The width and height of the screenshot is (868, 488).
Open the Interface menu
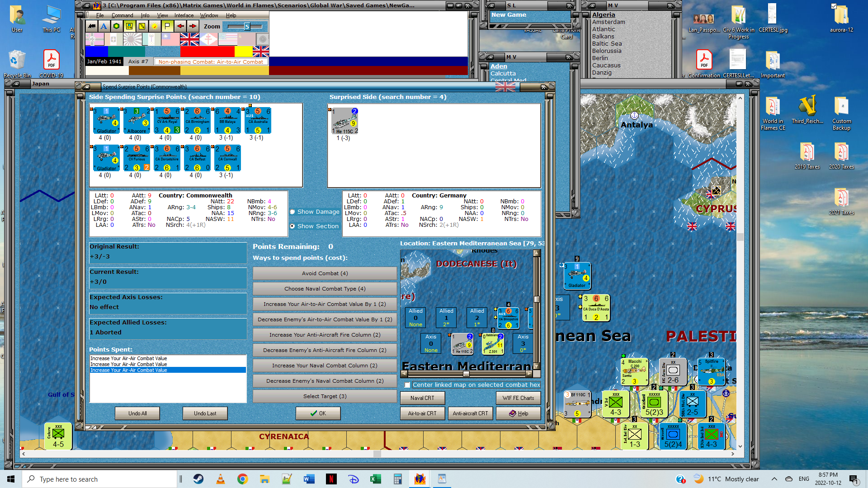pos(184,15)
